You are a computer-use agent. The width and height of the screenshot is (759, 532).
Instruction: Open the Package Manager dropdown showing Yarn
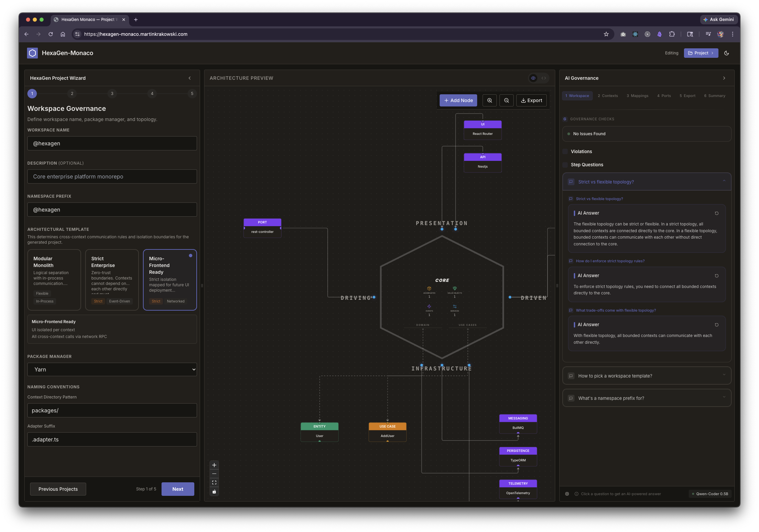point(112,369)
